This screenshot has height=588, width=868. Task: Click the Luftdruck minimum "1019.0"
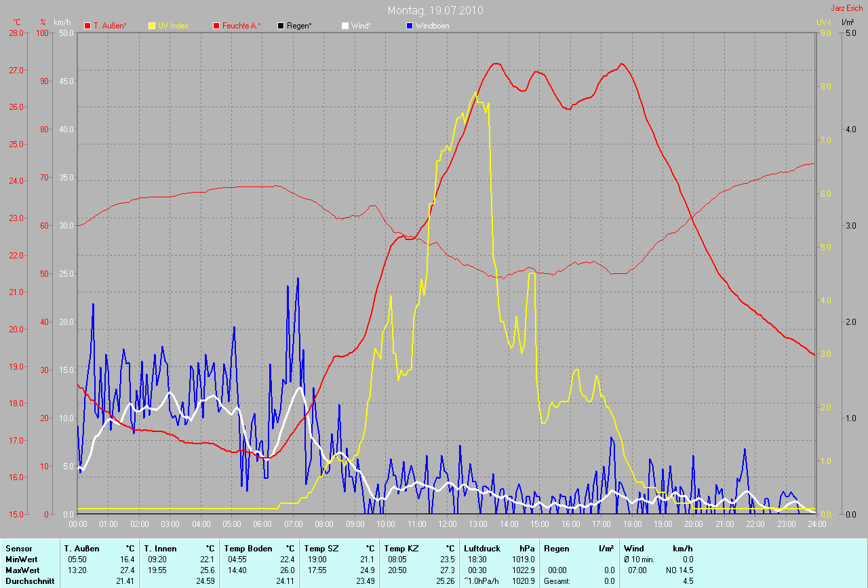point(524,560)
